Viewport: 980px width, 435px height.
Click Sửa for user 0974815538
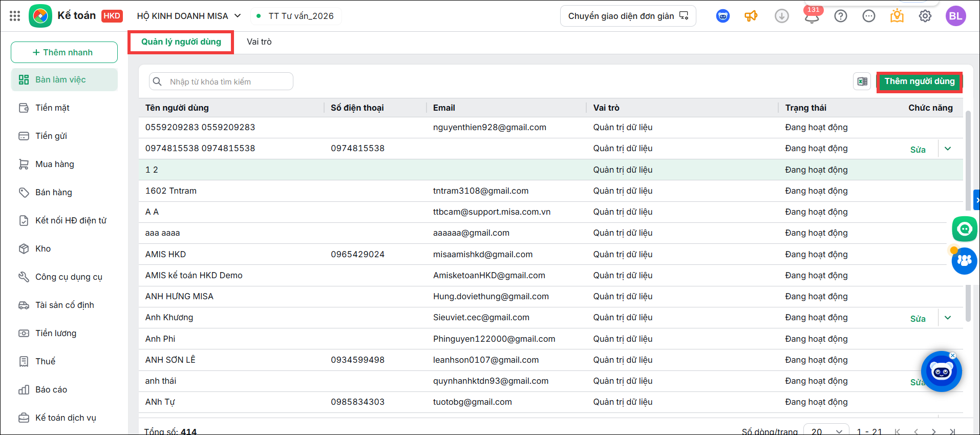coord(918,150)
